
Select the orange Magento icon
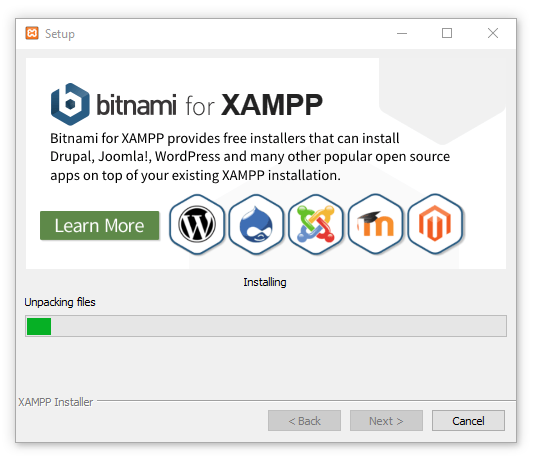[x=435, y=225]
